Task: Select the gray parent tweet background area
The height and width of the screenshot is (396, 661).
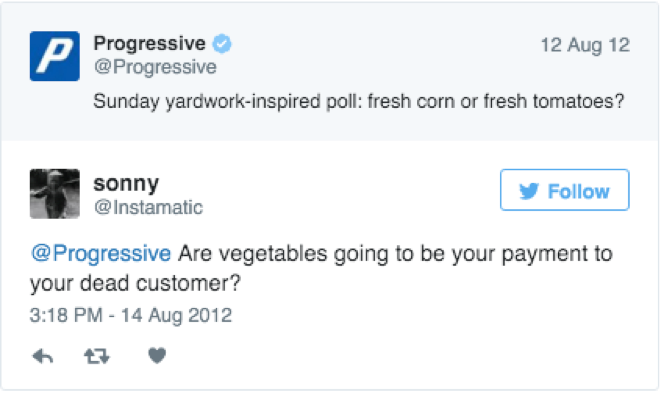Action: coord(330,72)
